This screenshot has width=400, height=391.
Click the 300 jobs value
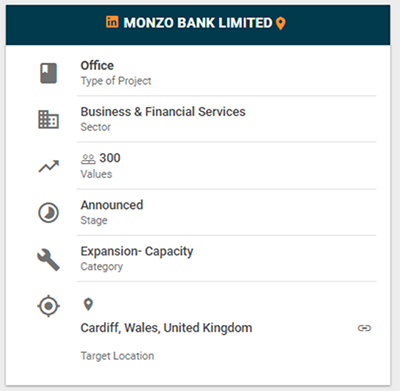[110, 158]
